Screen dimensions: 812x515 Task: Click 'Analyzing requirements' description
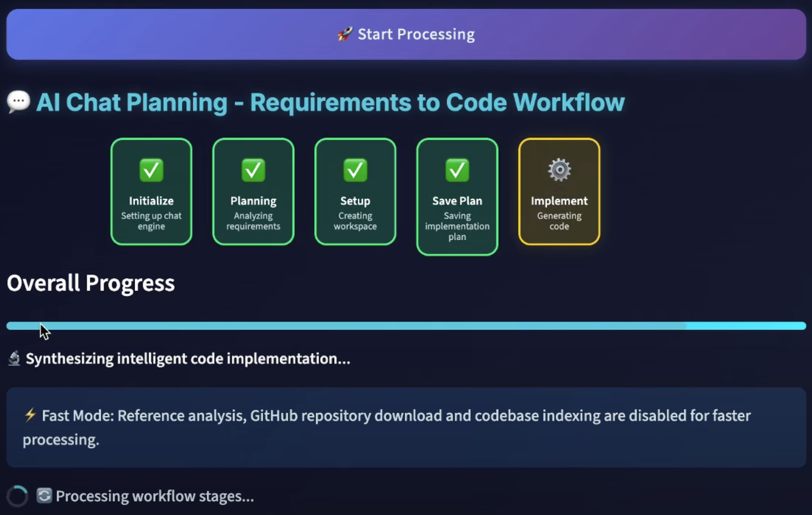click(253, 221)
